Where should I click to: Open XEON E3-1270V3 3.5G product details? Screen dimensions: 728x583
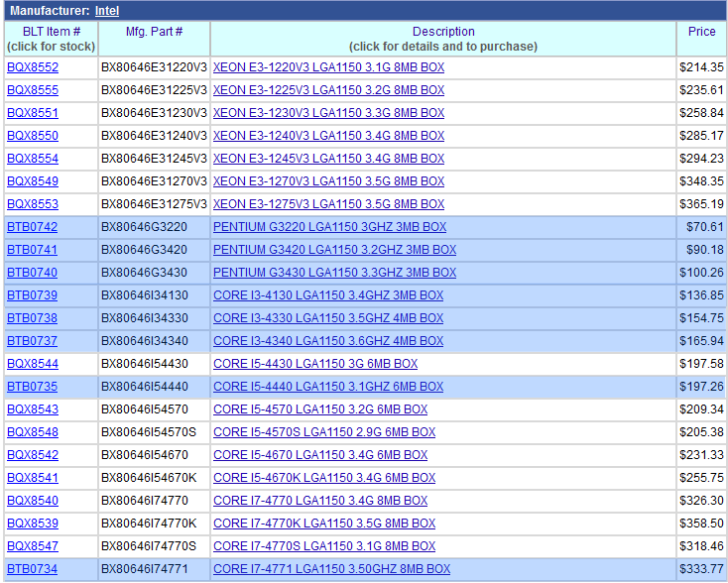(x=328, y=181)
